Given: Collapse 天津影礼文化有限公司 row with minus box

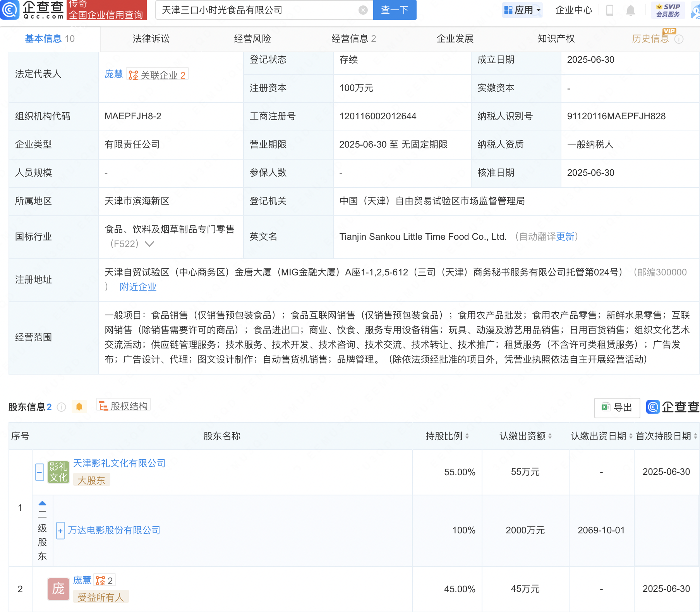Looking at the screenshot, I should coord(39,472).
